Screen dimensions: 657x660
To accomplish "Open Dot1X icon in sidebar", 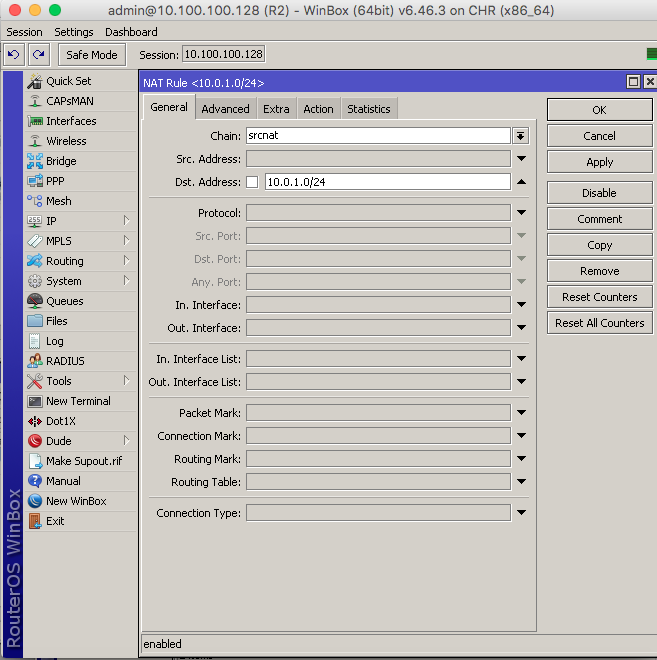I will pyautogui.click(x=35, y=421).
